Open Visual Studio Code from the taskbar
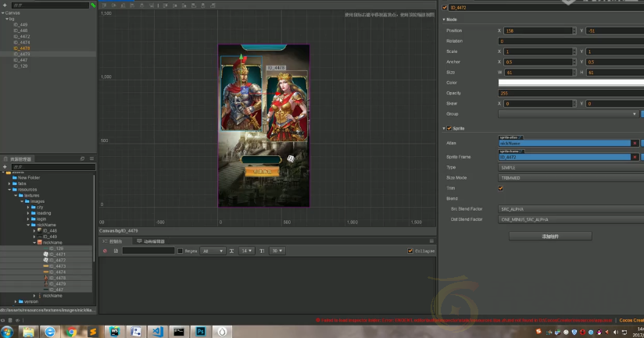The image size is (644, 338). [x=156, y=331]
